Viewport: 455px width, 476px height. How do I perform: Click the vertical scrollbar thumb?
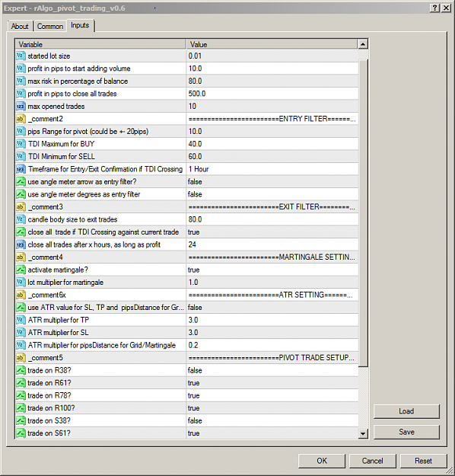[363, 212]
